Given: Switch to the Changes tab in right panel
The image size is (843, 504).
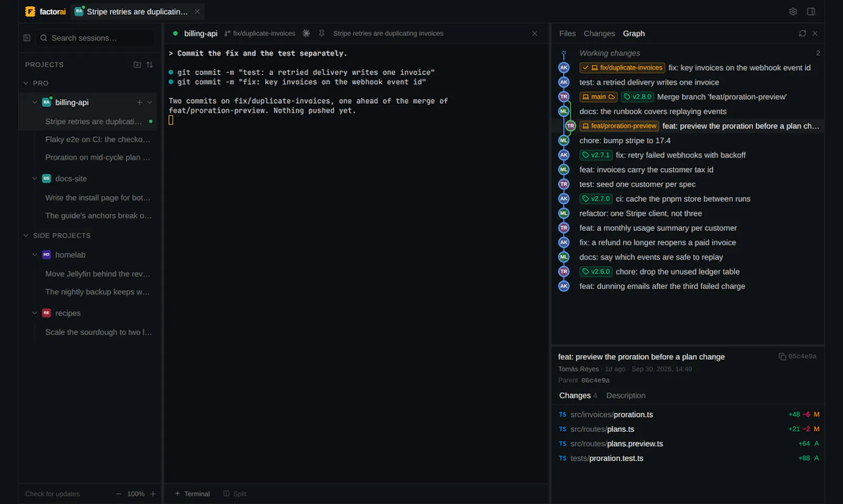Looking at the screenshot, I should [599, 33].
